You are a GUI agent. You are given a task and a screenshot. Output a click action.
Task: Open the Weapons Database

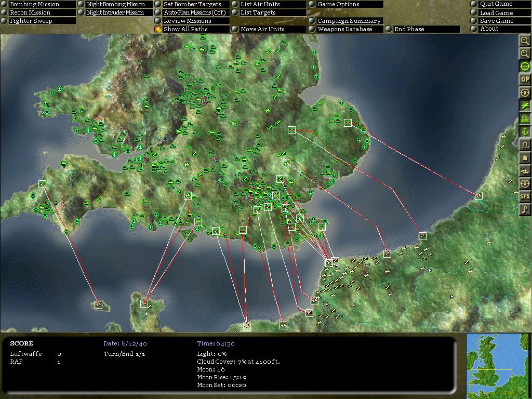[x=345, y=29]
